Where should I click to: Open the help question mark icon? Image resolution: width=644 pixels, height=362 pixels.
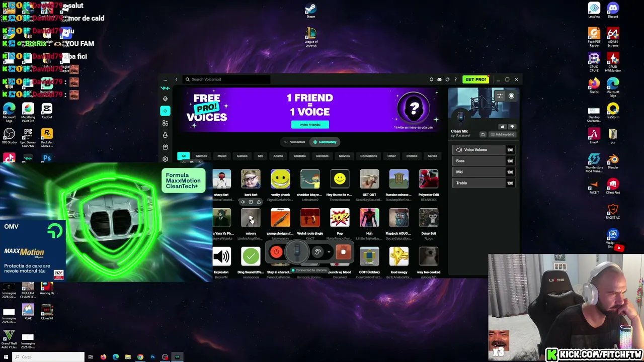[455, 79]
